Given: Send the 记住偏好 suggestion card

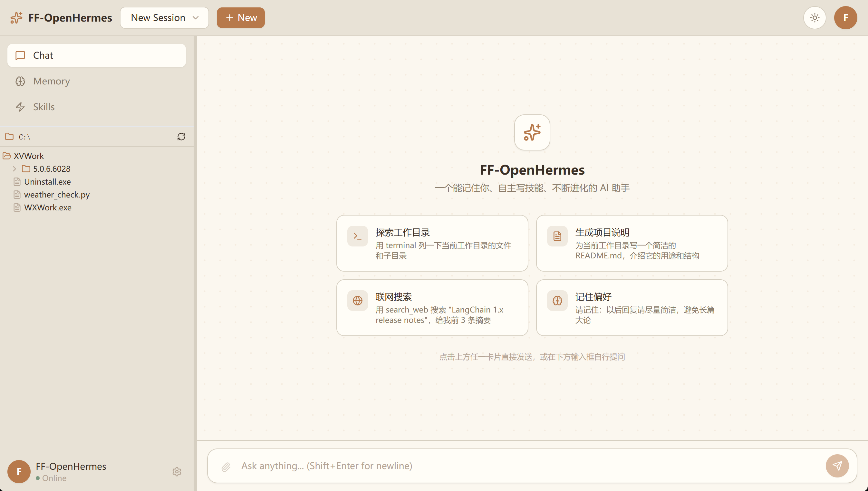Looking at the screenshot, I should tap(632, 308).
